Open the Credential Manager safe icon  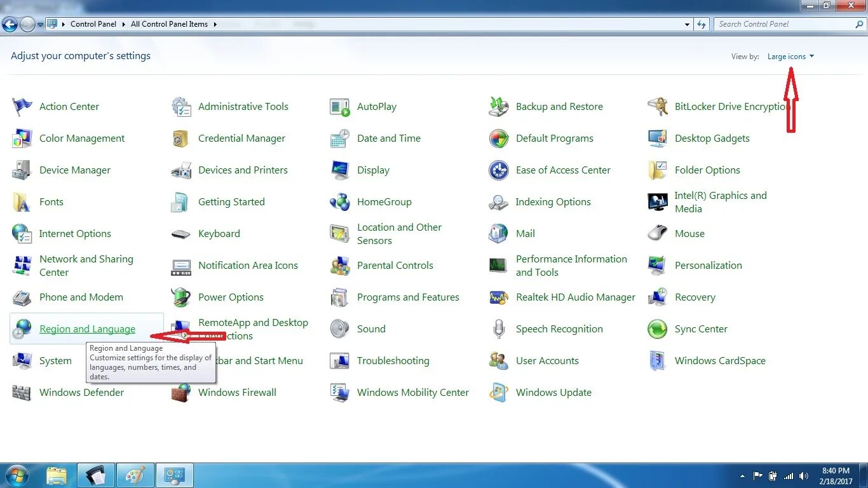pos(181,139)
